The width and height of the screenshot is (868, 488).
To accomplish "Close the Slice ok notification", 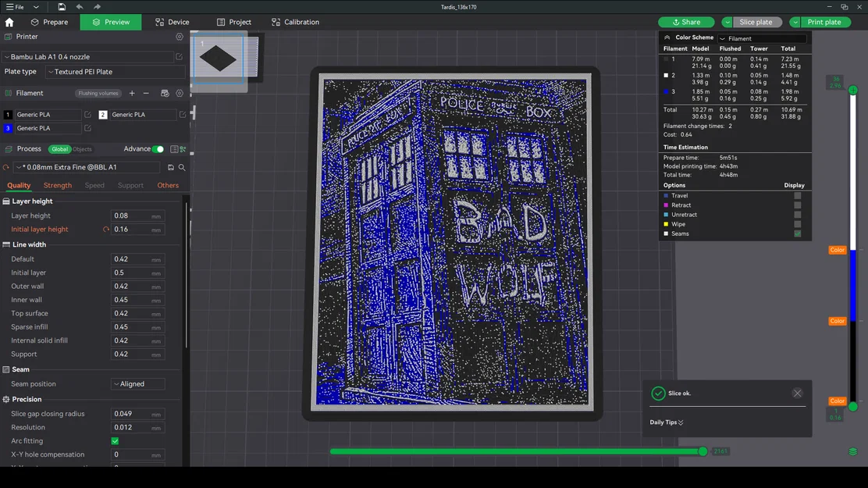I will (797, 394).
